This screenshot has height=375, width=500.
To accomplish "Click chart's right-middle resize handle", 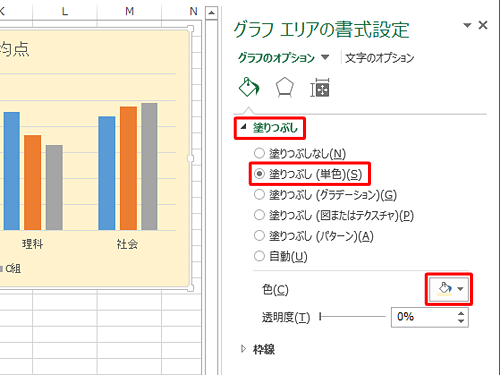I will 190,159.
